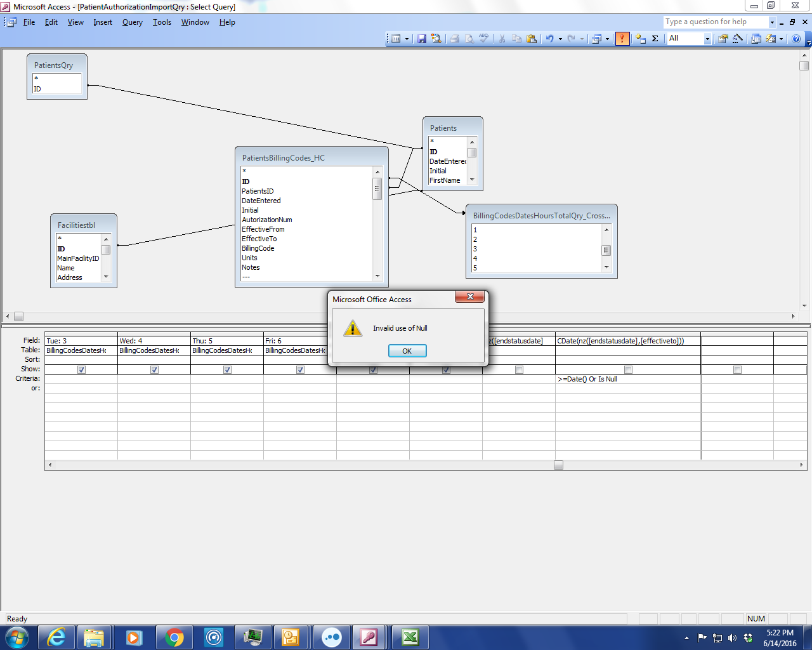Image resolution: width=812 pixels, height=650 pixels.
Task: Click the Cut scissors icon
Action: [x=502, y=39]
